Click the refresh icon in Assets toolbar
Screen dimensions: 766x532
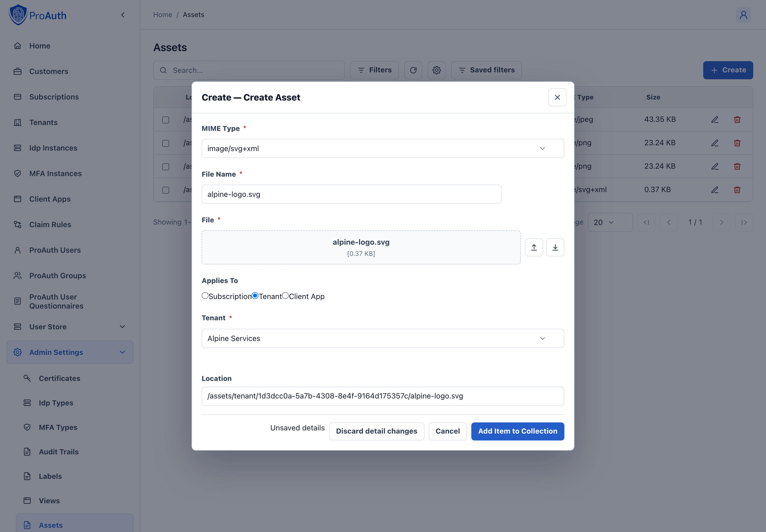coord(413,70)
